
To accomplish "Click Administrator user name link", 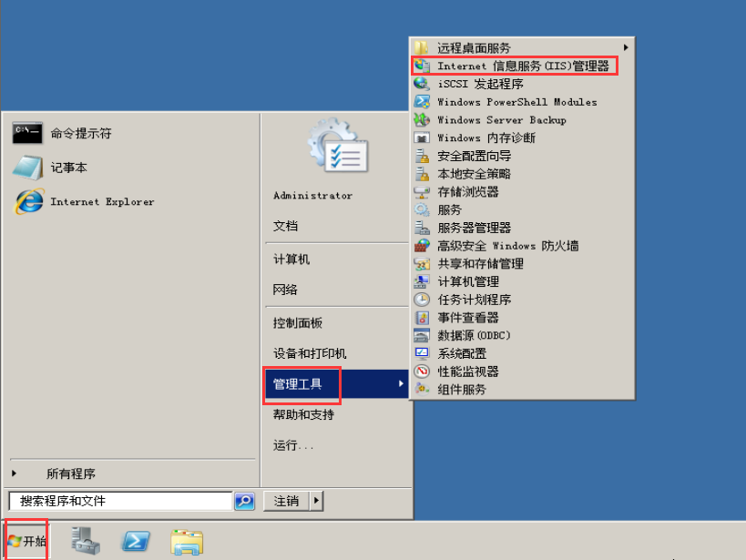I will click(x=313, y=196).
